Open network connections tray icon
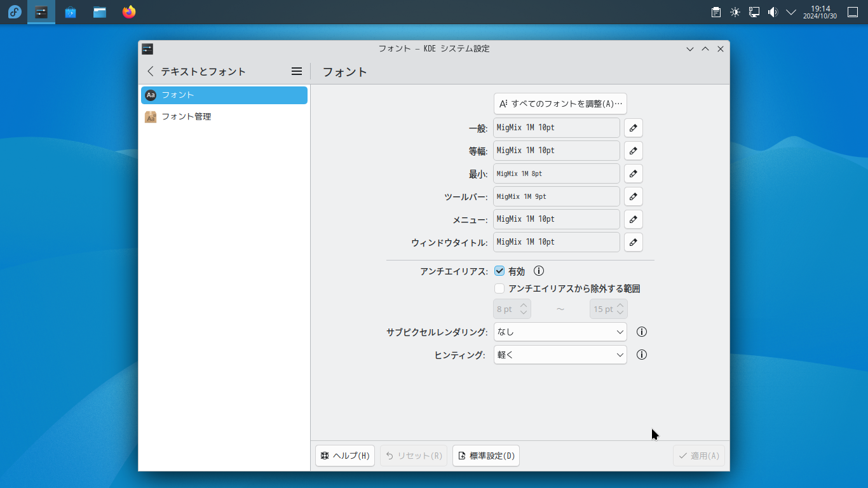Screen dimensions: 868x488 (754, 12)
